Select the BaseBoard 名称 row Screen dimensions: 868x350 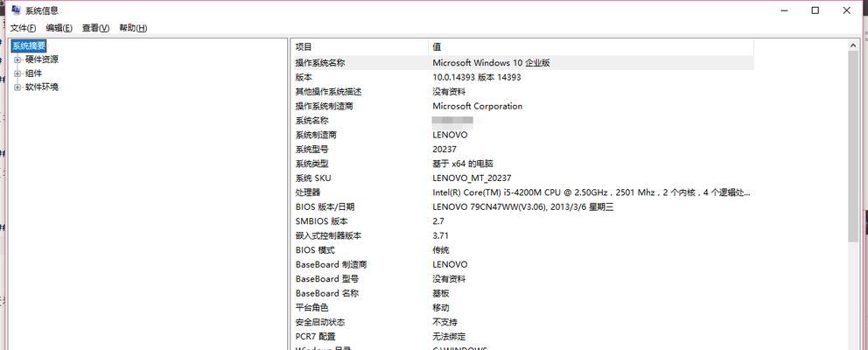click(x=522, y=293)
